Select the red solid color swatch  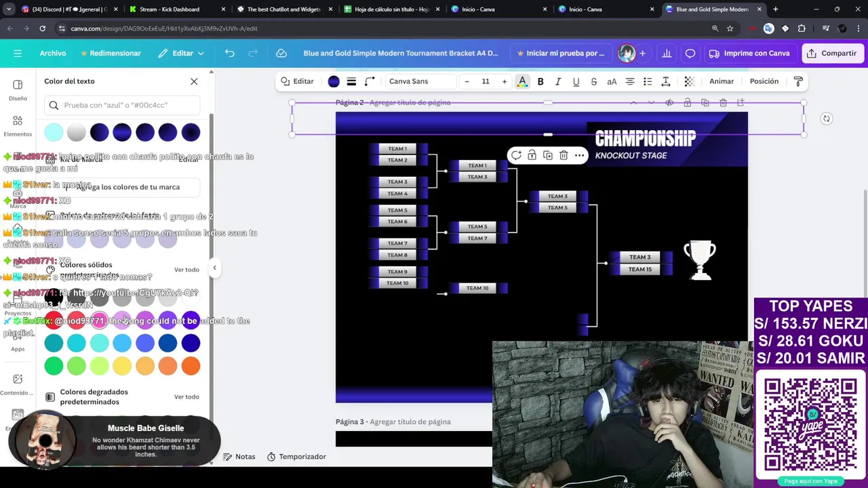(54, 320)
